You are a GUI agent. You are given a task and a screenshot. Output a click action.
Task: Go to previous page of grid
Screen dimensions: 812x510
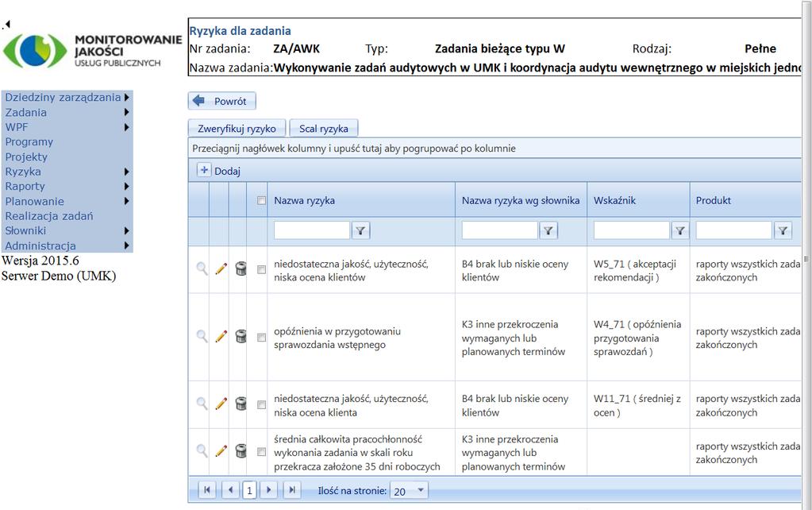[230, 490]
